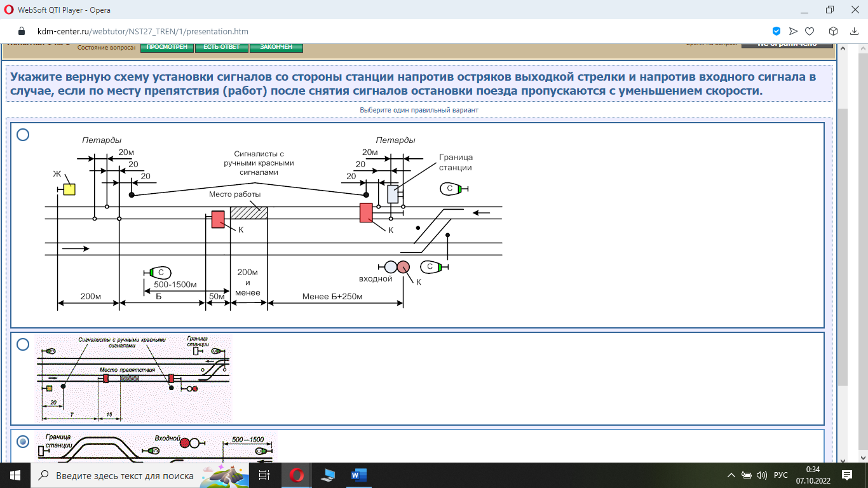868x488 pixels.
Task: Click the ЕСТЬ ОТВЕТ status button
Action: tap(221, 47)
